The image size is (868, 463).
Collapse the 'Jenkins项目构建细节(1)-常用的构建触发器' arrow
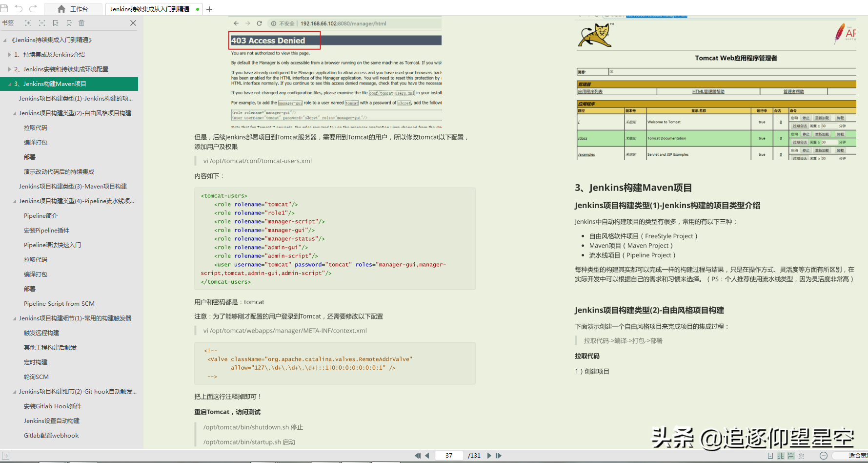click(x=14, y=318)
